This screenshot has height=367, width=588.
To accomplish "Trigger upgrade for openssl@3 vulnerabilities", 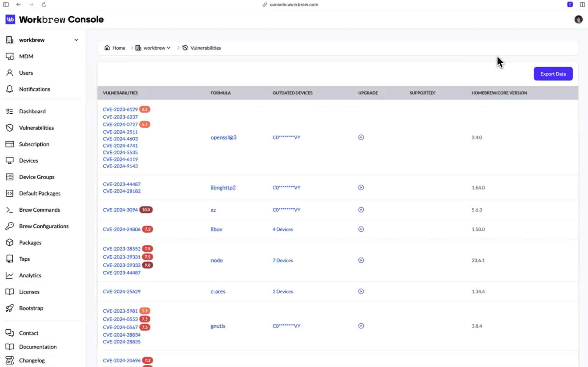I will click(361, 137).
